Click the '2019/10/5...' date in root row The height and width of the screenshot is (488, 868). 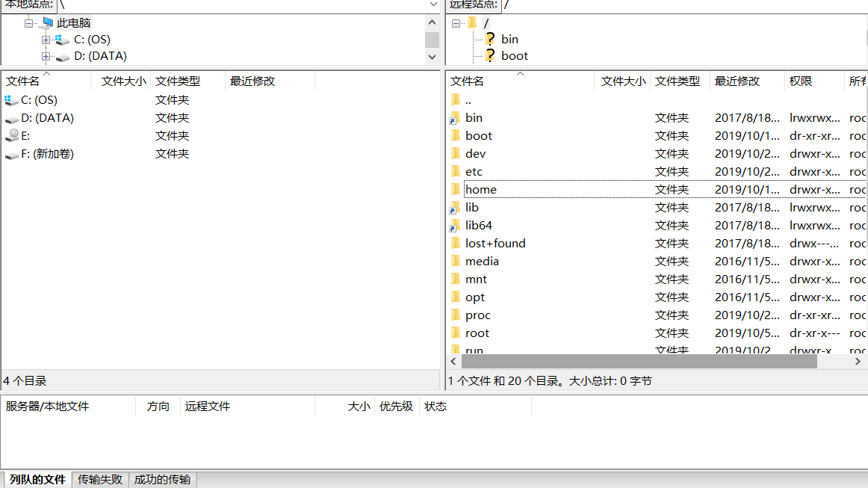pos(747,333)
